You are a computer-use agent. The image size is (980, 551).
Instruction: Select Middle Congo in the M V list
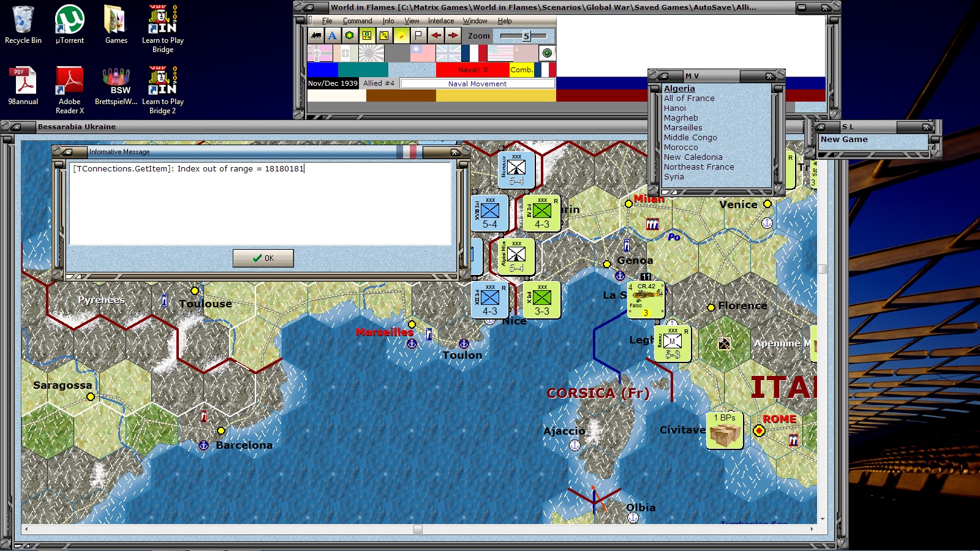(690, 137)
